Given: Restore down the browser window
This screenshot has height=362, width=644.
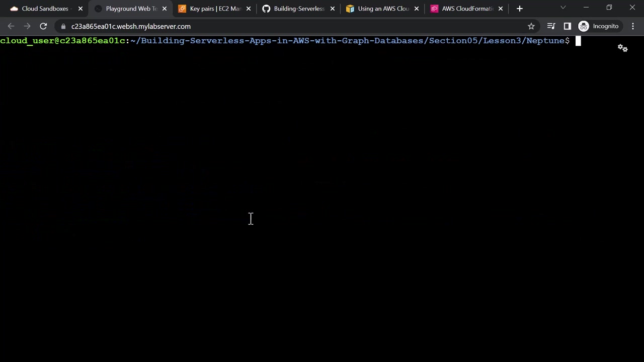Looking at the screenshot, I should coord(609,8).
